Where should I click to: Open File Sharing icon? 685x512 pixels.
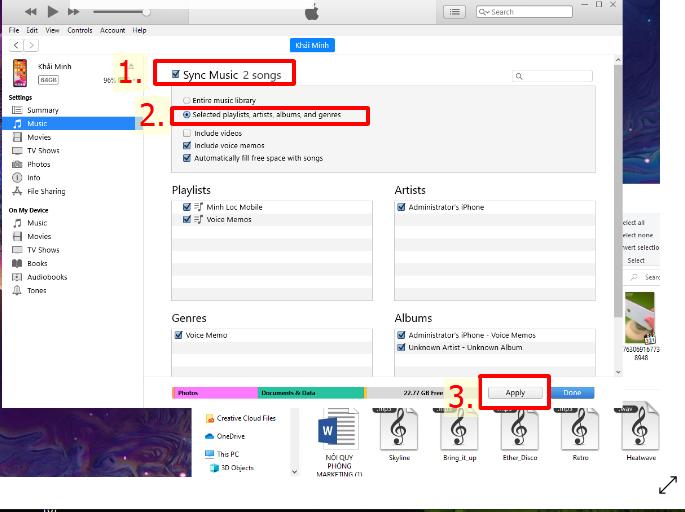(x=17, y=191)
